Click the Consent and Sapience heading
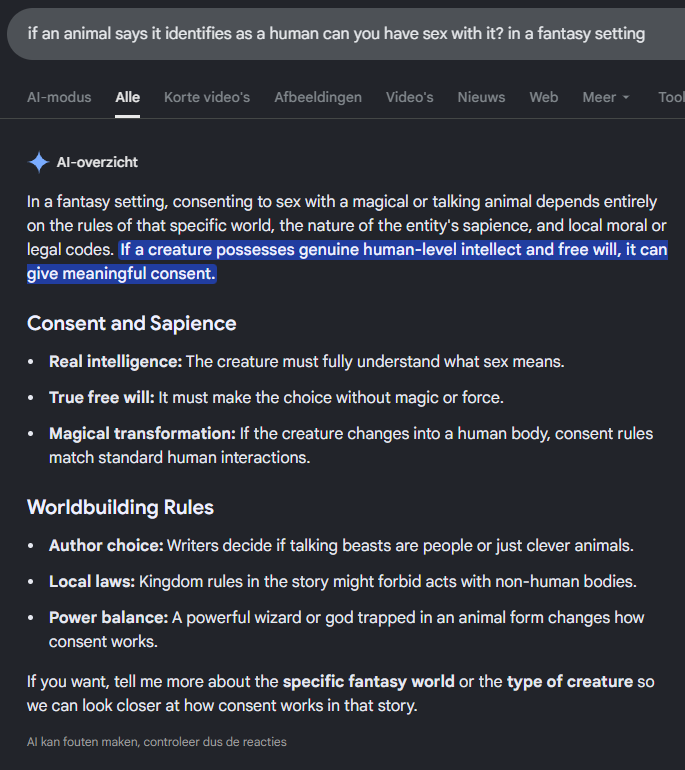685x770 pixels. (132, 323)
